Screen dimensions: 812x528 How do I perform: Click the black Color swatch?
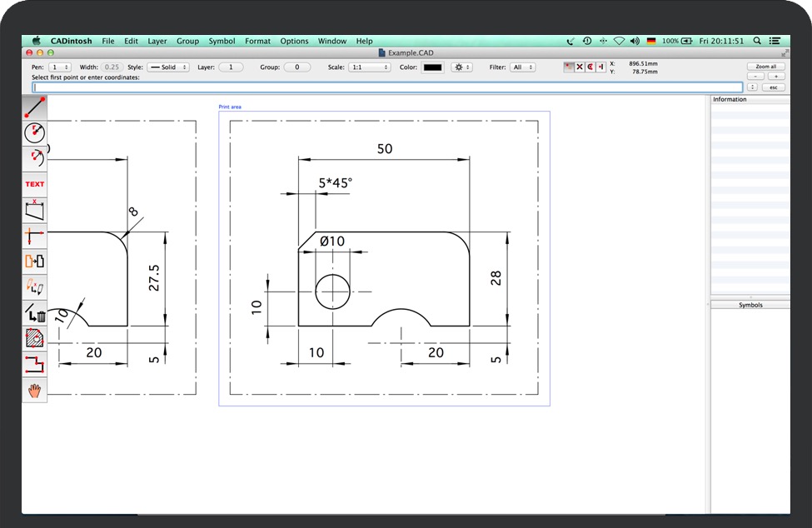tap(432, 67)
